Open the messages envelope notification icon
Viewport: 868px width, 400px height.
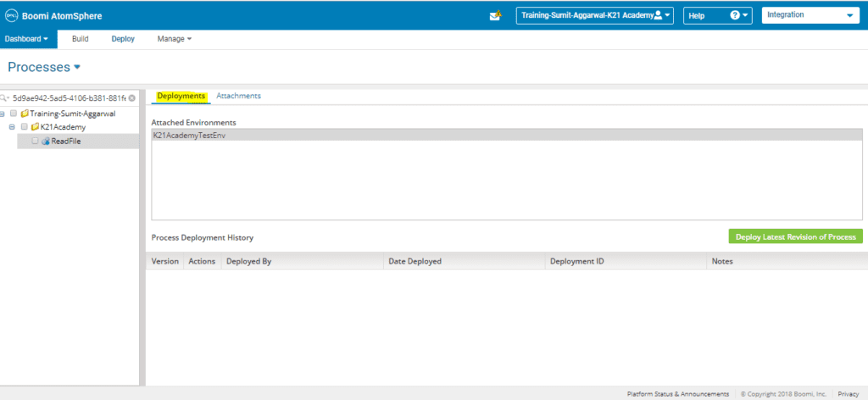(495, 16)
